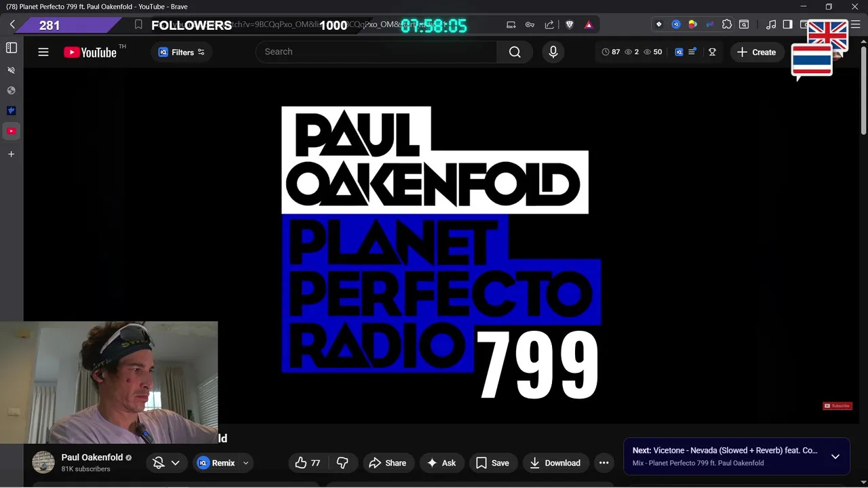This screenshot has height=488, width=868.
Task: Click the install-app icon in the address bar
Action: tap(511, 24)
